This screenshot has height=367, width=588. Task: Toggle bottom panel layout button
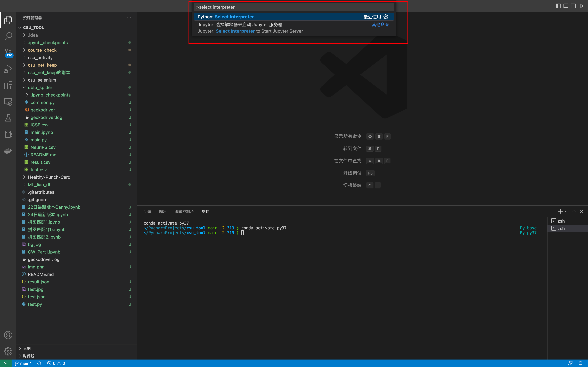click(x=566, y=6)
